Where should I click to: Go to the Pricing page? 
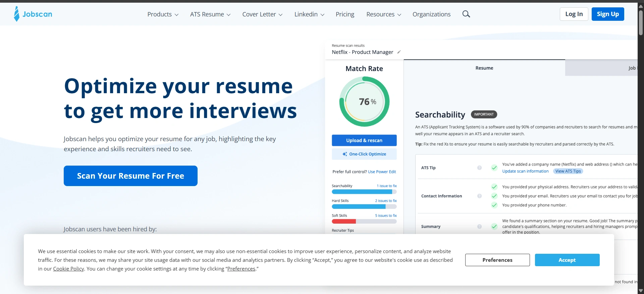click(x=345, y=14)
